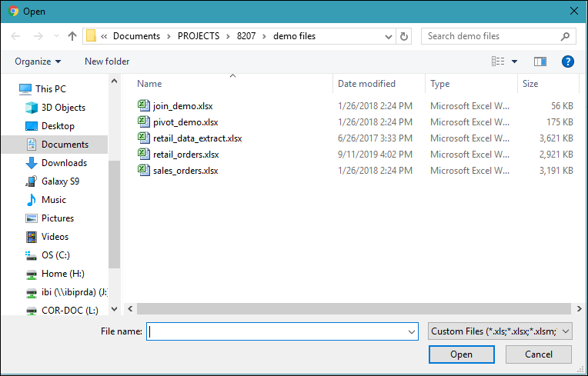Screen dimensions: 588x376
Task: Open the Custom Files type dropdown
Action: point(500,331)
